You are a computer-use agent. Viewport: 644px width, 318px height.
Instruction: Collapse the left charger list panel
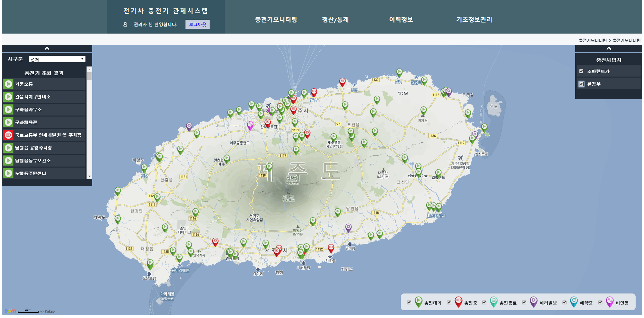(47, 48)
